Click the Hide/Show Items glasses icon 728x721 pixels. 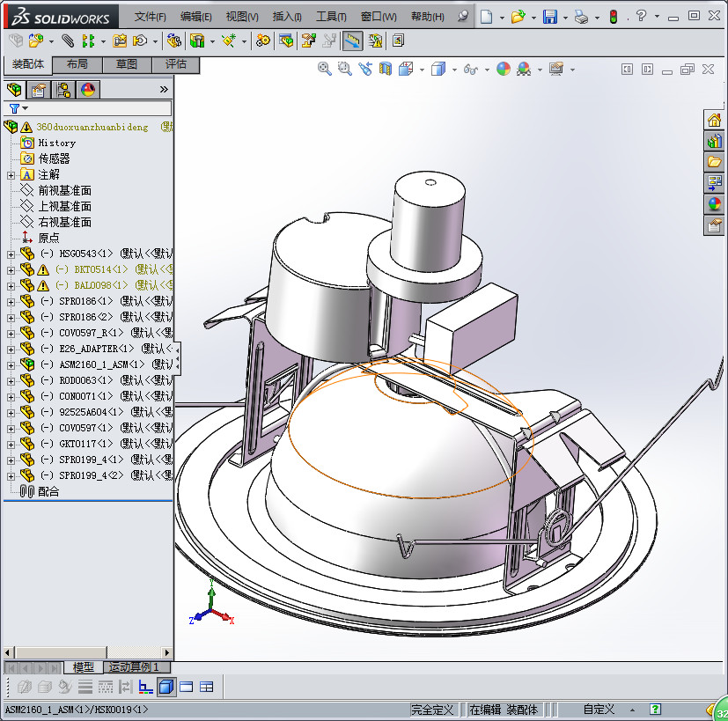[x=471, y=70]
